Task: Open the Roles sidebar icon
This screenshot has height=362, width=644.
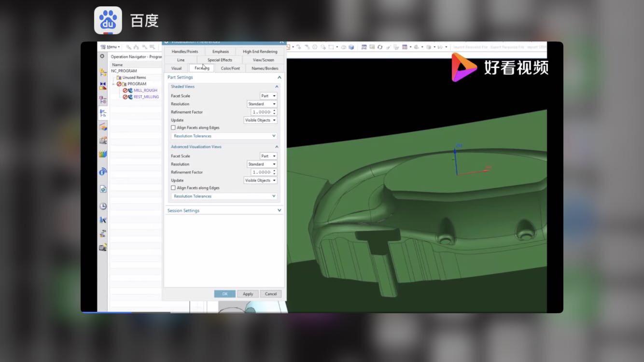Action: click(x=103, y=248)
